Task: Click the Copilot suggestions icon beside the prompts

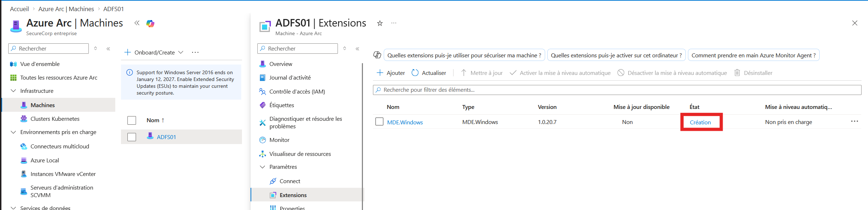Action: [x=377, y=55]
